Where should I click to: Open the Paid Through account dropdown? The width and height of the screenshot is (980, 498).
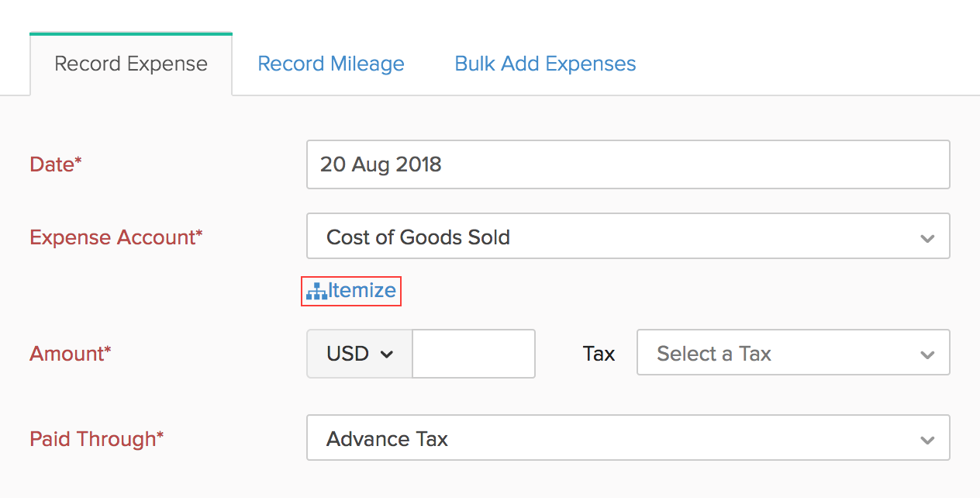tap(628, 438)
